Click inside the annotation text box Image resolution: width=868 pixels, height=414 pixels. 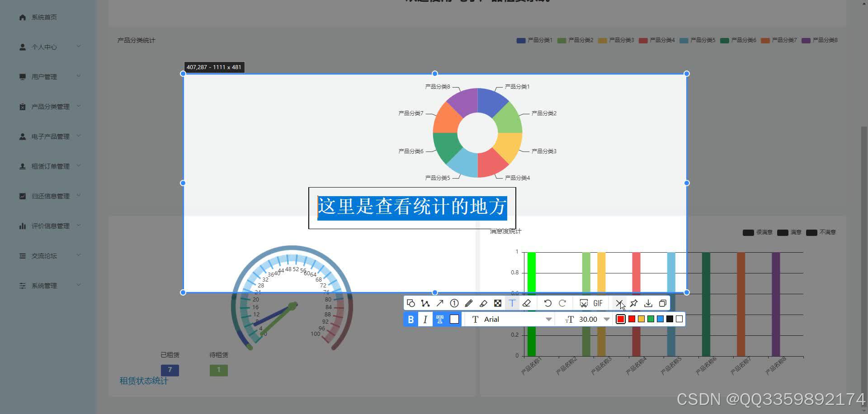(x=412, y=208)
